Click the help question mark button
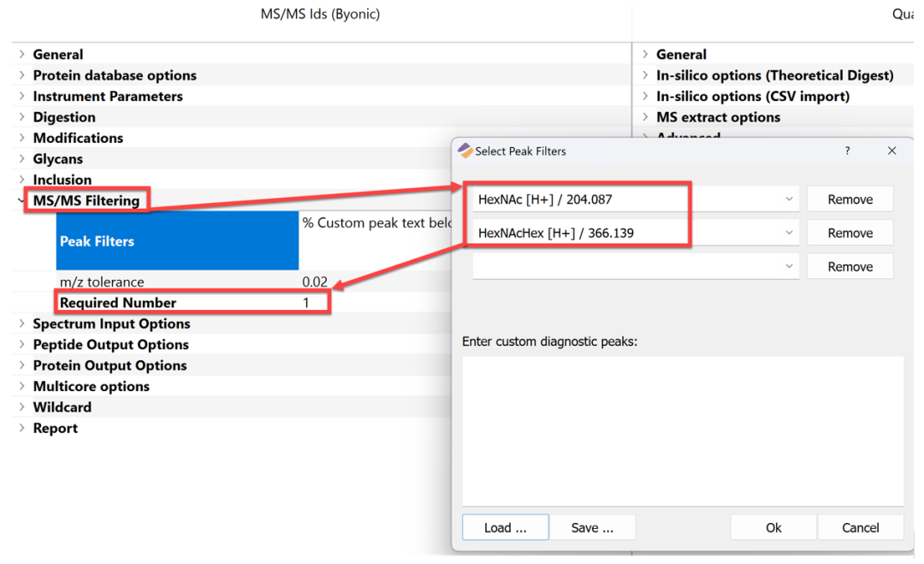Image resolution: width=924 pixels, height=564 pixels. click(x=847, y=151)
